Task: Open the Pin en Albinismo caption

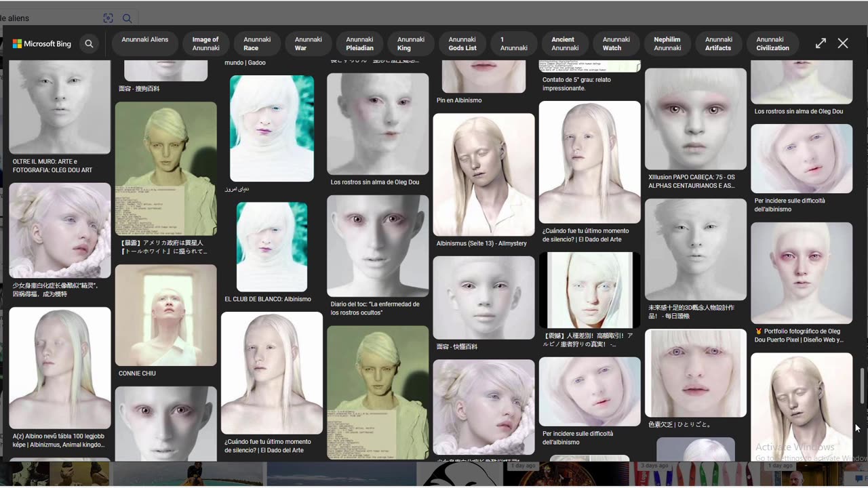Action: click(459, 100)
